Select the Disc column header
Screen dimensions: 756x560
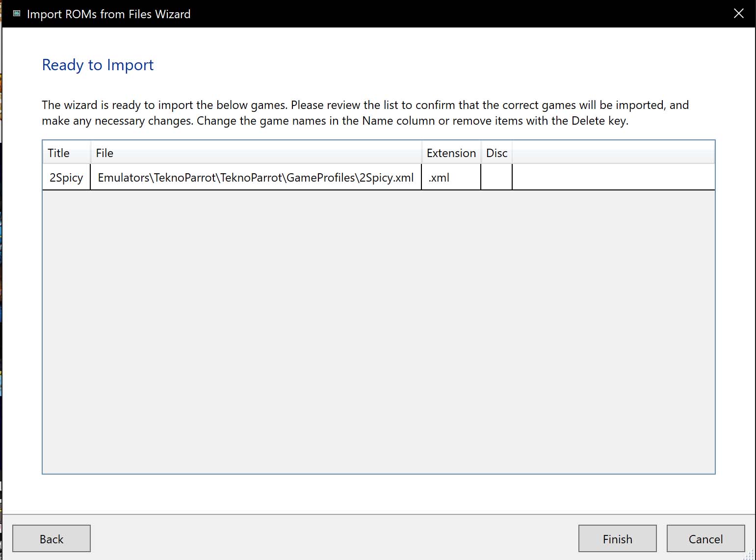(496, 153)
